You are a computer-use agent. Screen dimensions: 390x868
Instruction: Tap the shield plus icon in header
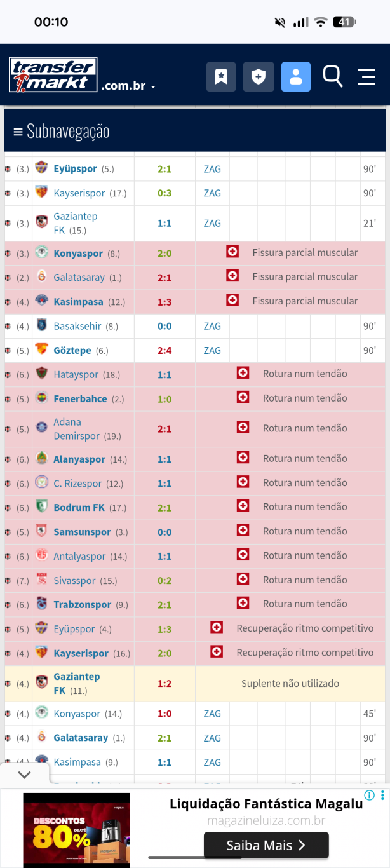pos(259,77)
